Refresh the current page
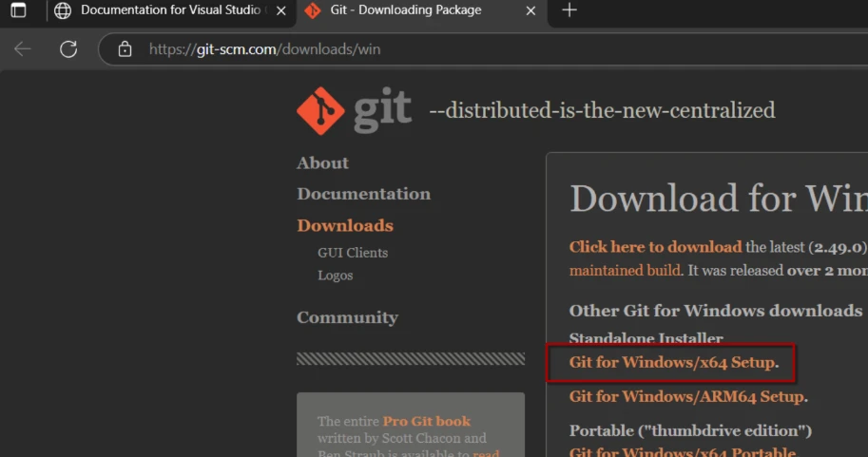This screenshot has width=868, height=457. pyautogui.click(x=68, y=49)
